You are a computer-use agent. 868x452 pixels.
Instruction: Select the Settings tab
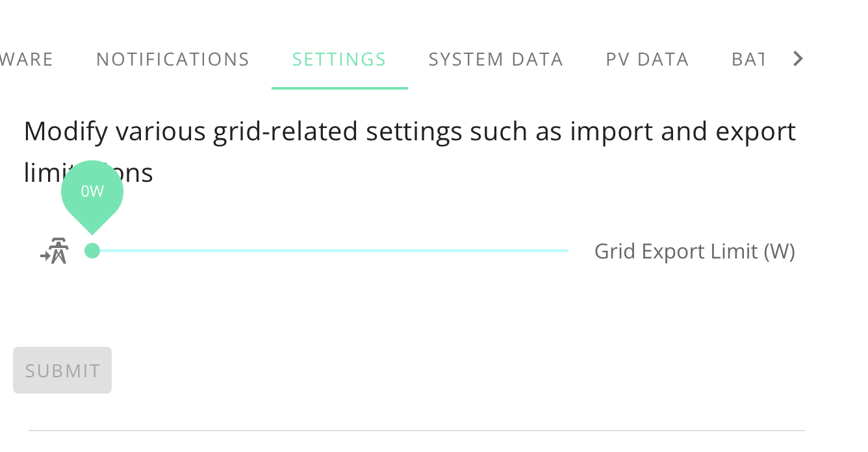tap(339, 59)
